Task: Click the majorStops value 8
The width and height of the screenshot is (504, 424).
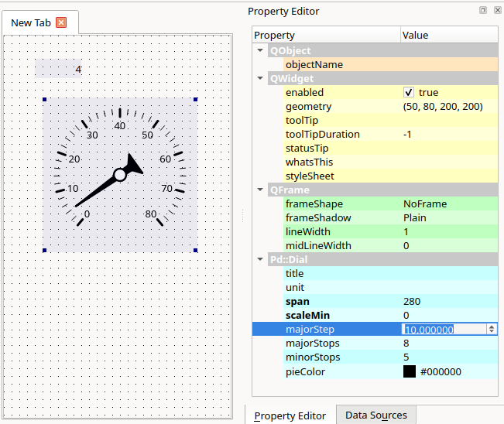Action: (x=406, y=343)
